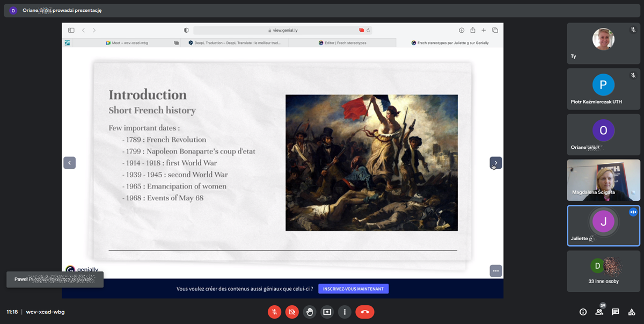Viewport: 644px width, 324px height.
Task: Select the pinned tab at the left of the tab bar
Action: 67,43
